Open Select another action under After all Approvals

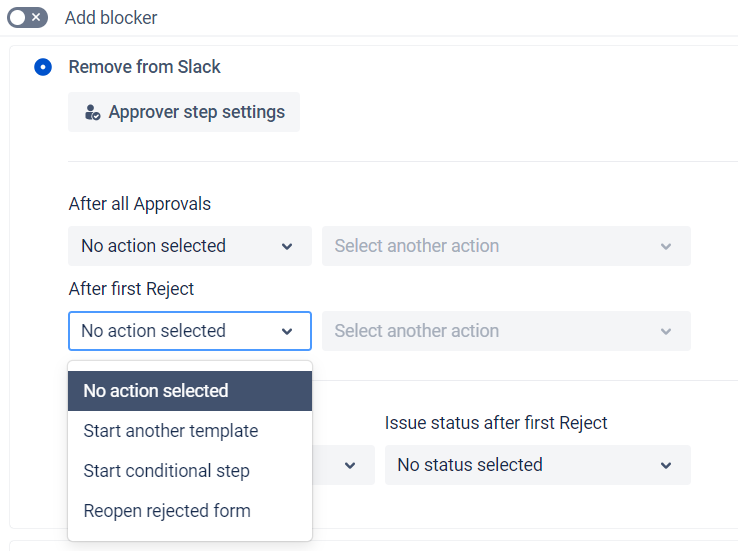[506, 246]
